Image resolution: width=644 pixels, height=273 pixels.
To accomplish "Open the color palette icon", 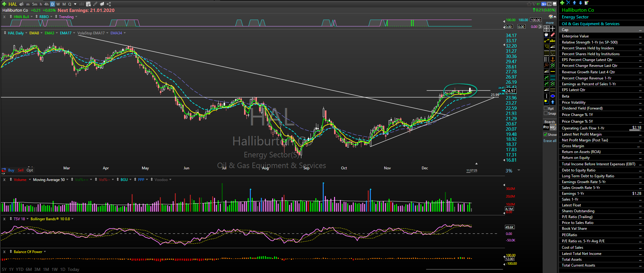I will 551,16.
